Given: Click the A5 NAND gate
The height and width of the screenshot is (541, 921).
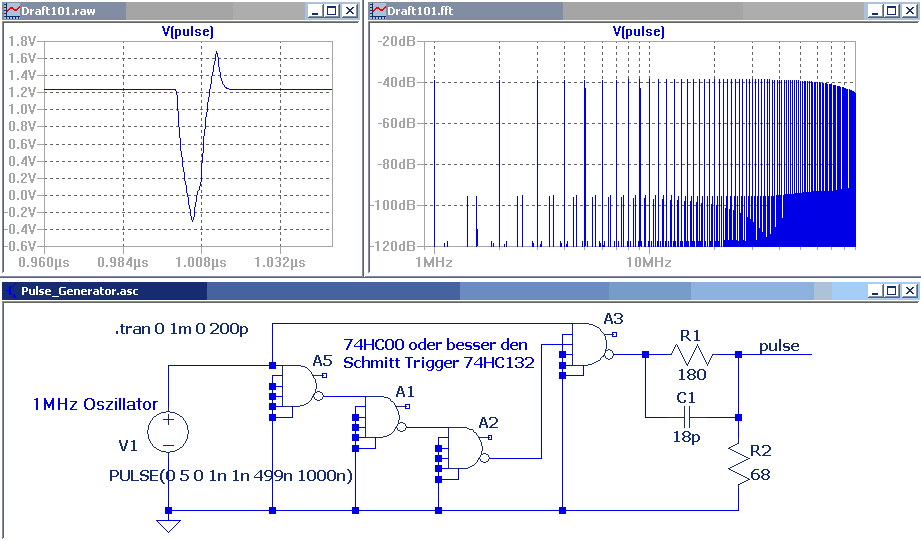Looking at the screenshot, I should (300, 386).
